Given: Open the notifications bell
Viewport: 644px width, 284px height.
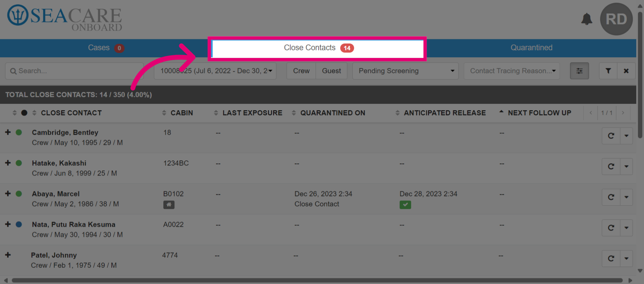Looking at the screenshot, I should (587, 19).
